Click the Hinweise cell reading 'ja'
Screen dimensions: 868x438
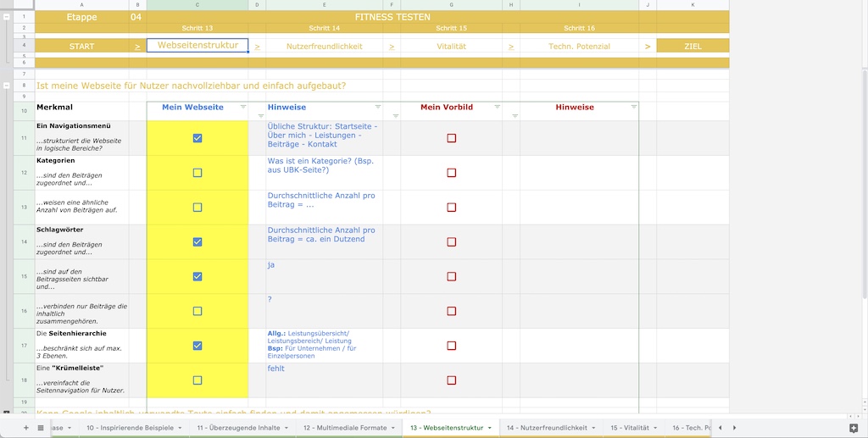(325, 276)
